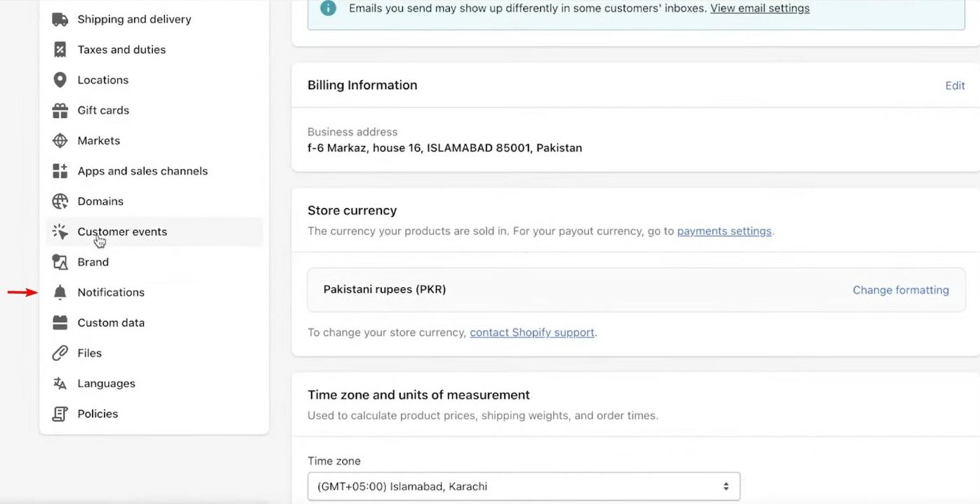Click the Files paperclip icon
Screen dimensions: 980x504
click(61, 352)
